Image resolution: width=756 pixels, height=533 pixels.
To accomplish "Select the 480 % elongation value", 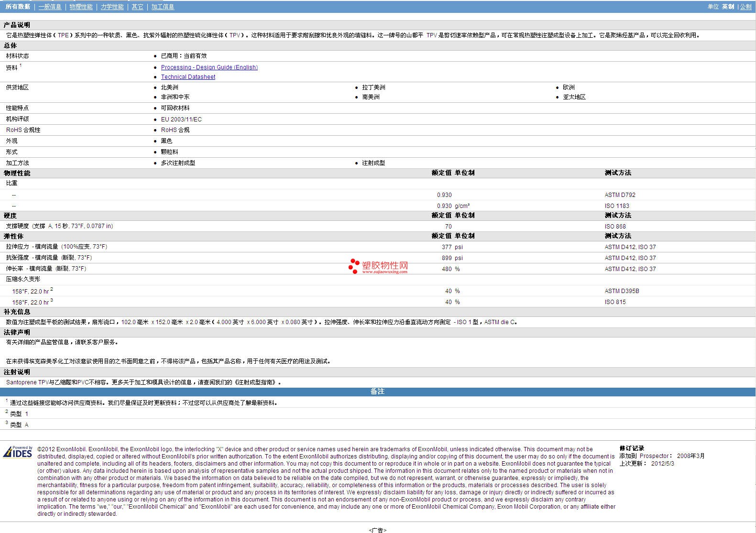I will tap(450, 269).
